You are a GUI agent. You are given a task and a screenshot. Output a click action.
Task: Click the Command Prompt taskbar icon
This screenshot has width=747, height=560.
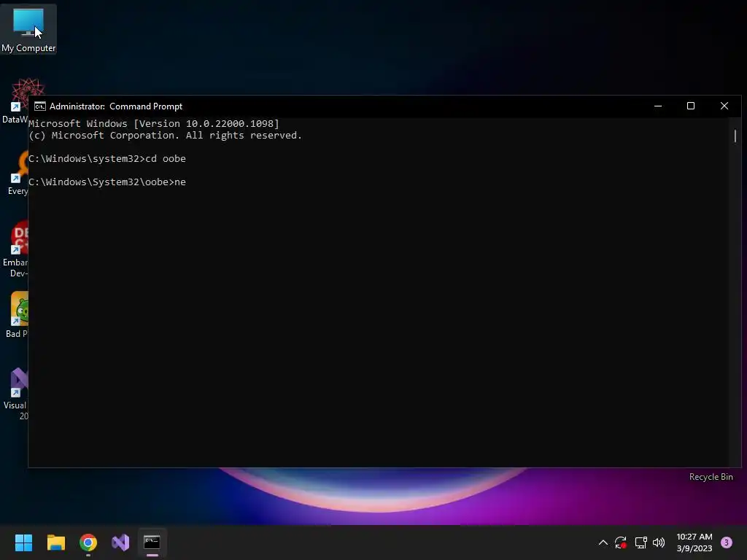point(152,542)
